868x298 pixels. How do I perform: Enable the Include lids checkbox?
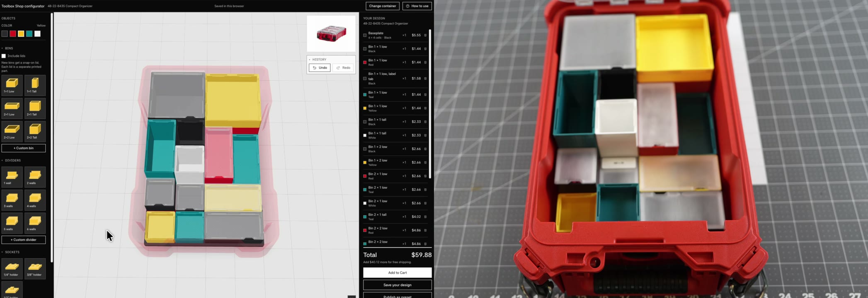4,56
